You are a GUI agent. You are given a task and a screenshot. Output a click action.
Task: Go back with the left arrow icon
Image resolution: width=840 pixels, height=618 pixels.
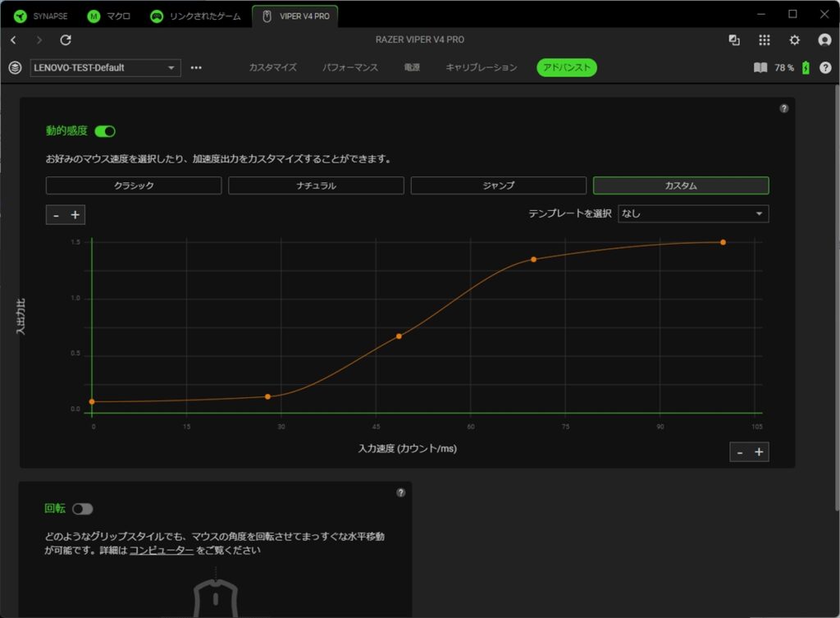[x=13, y=40]
